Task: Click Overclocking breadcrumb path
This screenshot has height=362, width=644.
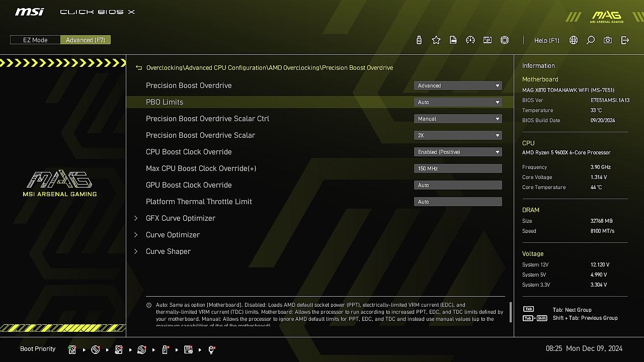Action: click(165, 67)
